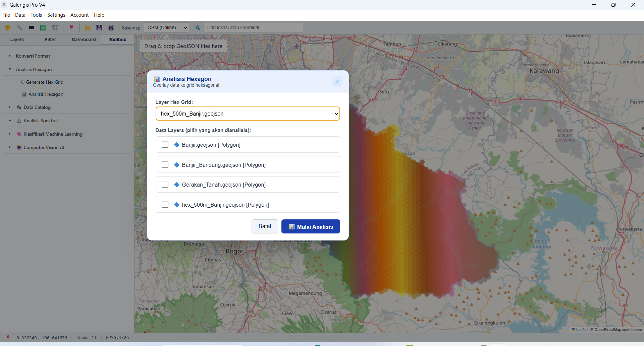Click the brain icon of Klasifikasi Machine Learning

(19, 134)
